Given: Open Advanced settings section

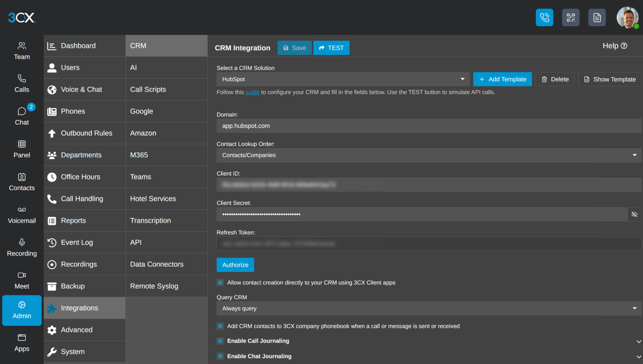Looking at the screenshot, I should point(85,330).
